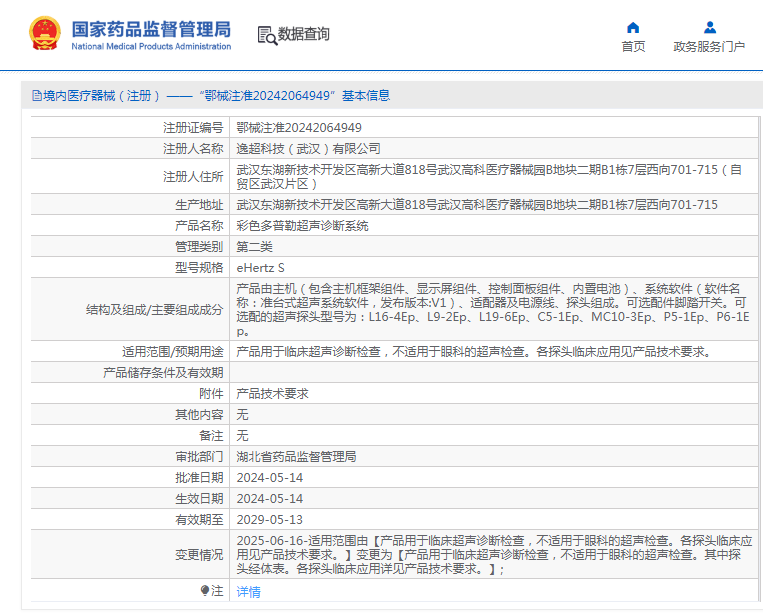Click the 变更情况 label
763x615 pixels.
199,555
